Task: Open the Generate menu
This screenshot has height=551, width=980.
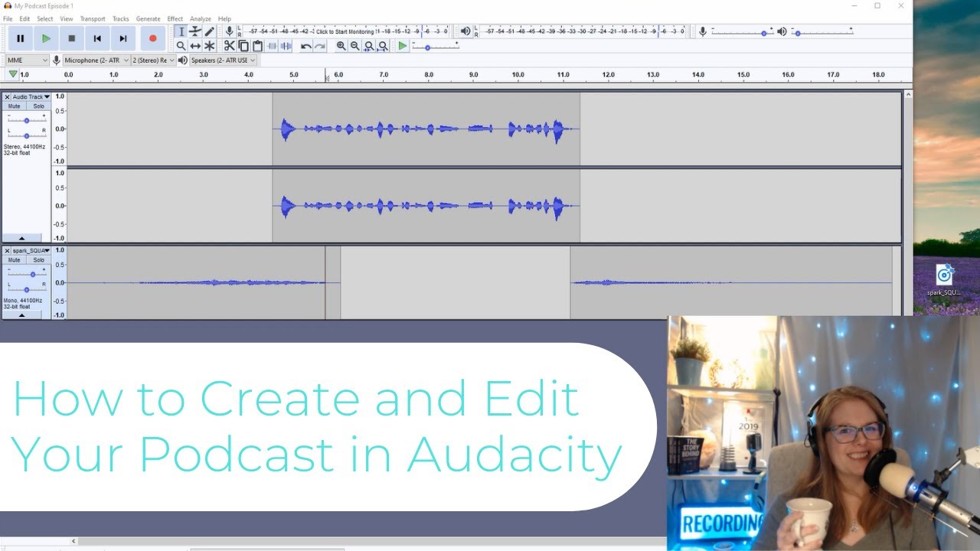Action: pos(149,18)
